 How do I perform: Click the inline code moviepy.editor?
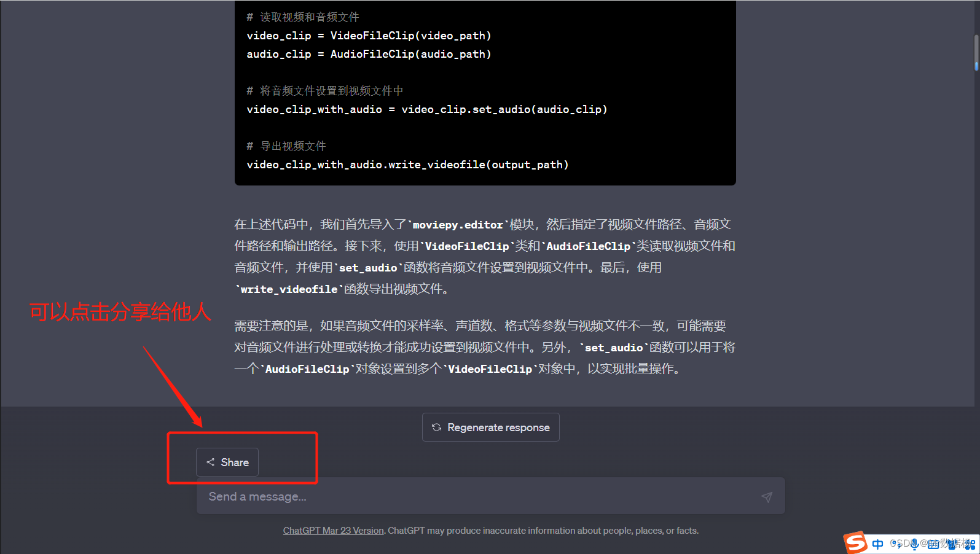click(458, 225)
